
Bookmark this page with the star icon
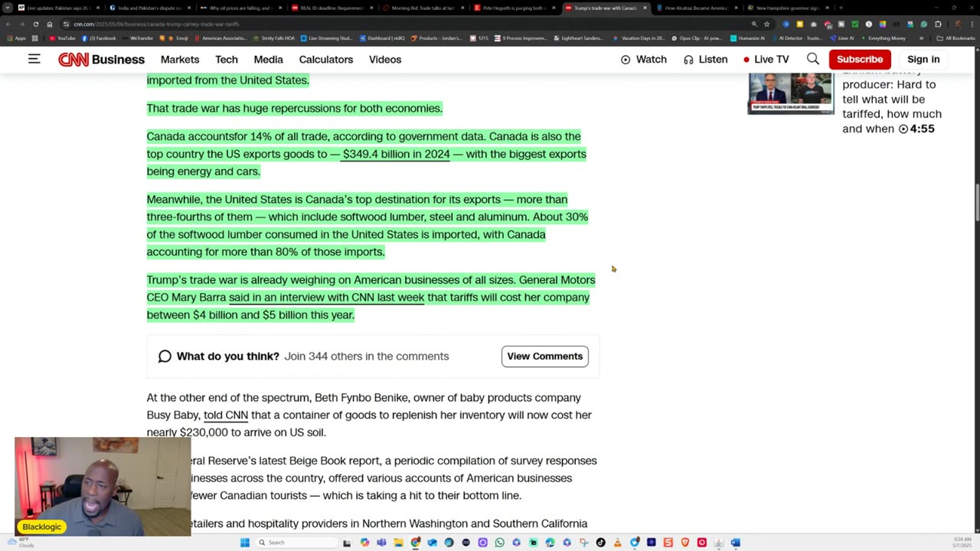(x=766, y=24)
